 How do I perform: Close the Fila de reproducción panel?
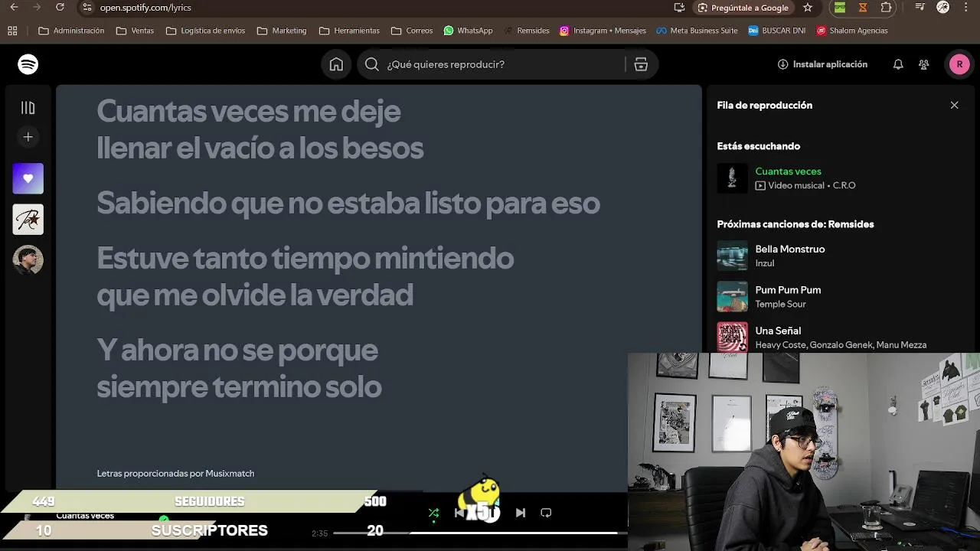pos(954,105)
